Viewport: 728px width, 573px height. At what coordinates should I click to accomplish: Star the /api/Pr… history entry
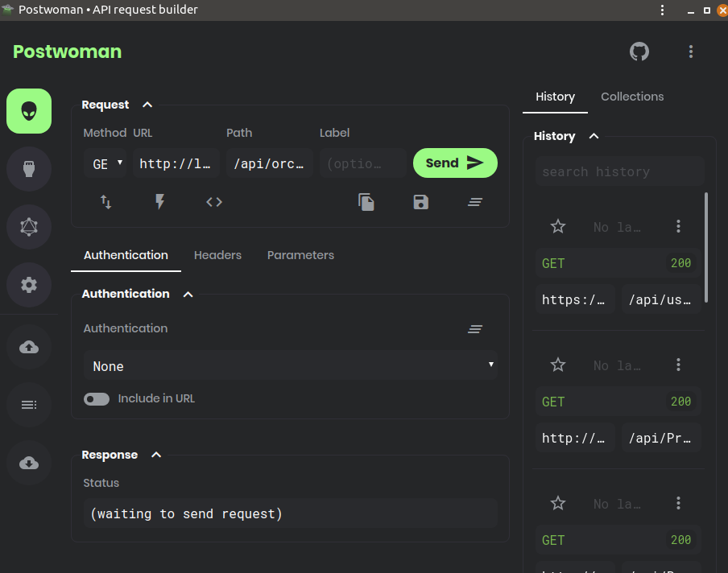pos(557,365)
